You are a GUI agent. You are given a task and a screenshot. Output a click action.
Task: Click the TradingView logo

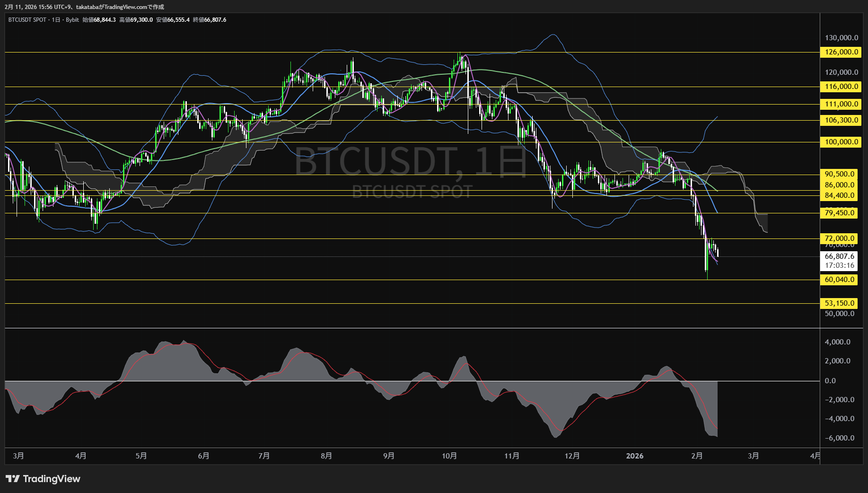[x=43, y=479]
